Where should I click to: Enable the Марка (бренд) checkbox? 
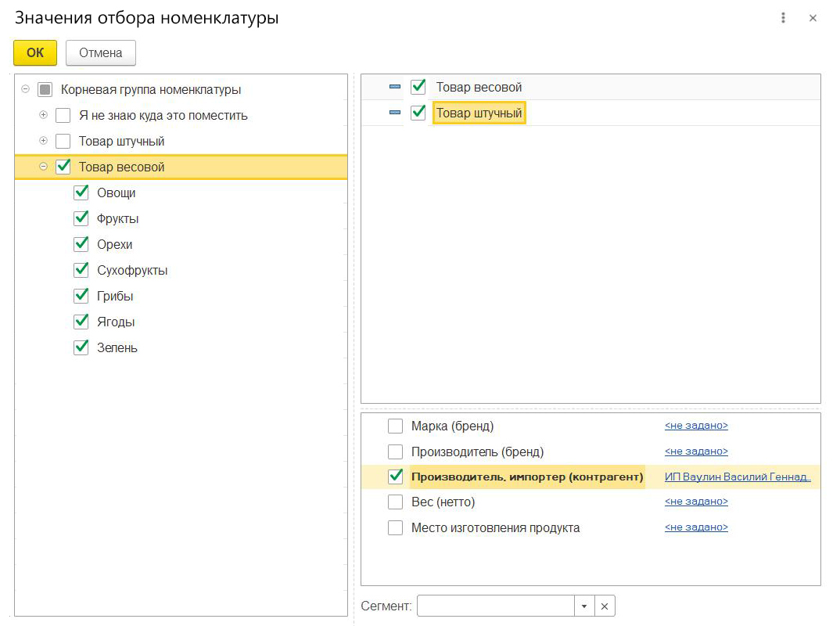tap(396, 426)
